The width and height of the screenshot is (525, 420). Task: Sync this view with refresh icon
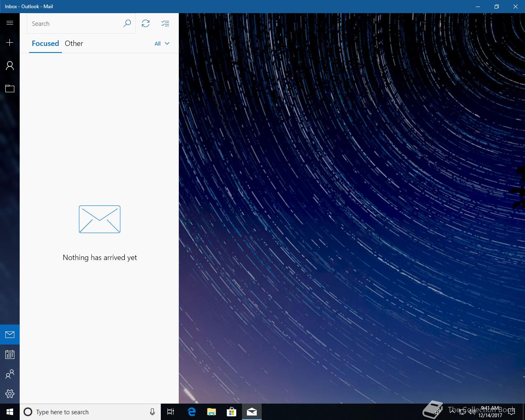tap(146, 23)
